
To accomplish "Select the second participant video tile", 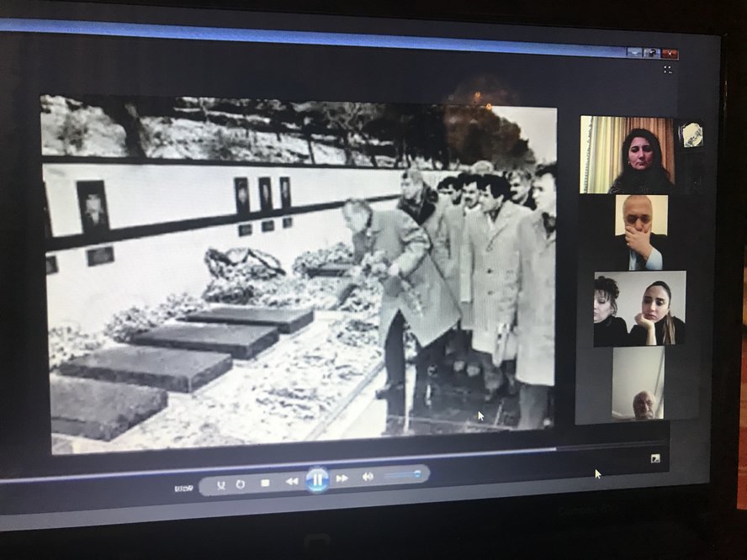I will (x=641, y=233).
